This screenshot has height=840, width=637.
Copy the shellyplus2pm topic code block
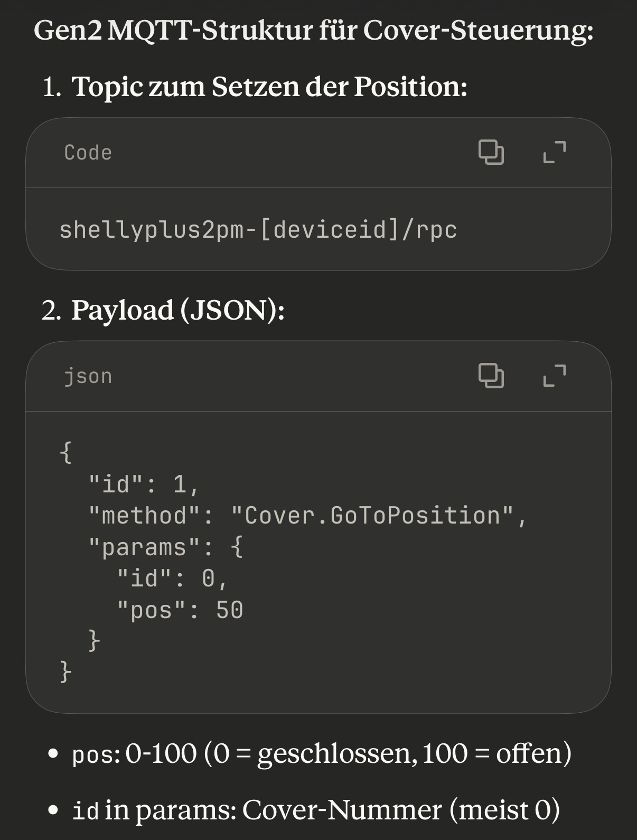point(491,152)
